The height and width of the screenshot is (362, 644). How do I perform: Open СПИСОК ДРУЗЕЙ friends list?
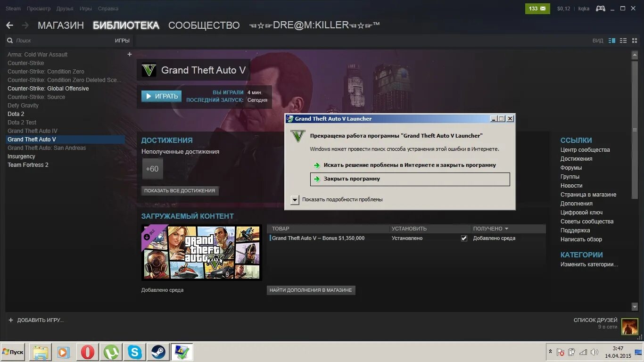pos(595,320)
